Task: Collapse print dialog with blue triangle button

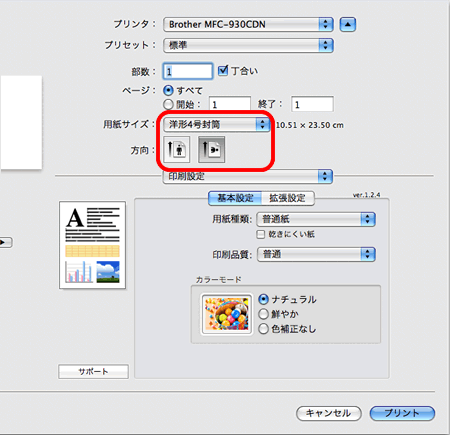Action: (x=348, y=24)
